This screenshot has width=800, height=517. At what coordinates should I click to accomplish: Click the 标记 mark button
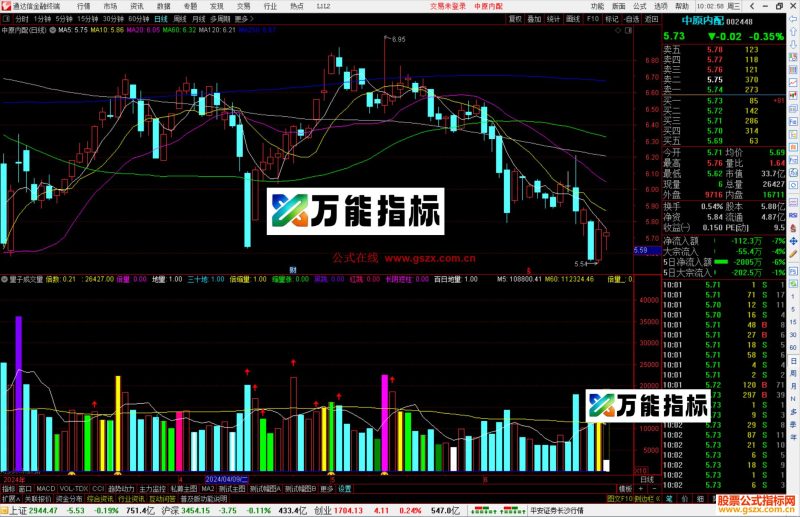point(612,19)
